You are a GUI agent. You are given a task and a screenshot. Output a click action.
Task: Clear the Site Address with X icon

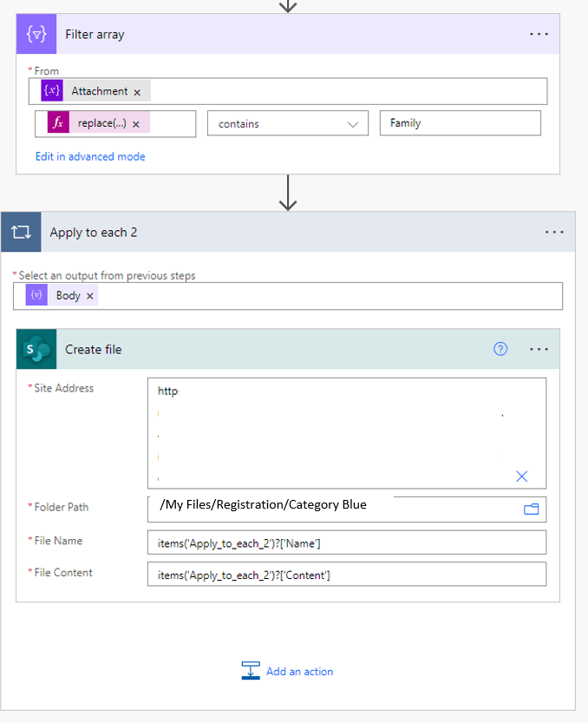[521, 477]
